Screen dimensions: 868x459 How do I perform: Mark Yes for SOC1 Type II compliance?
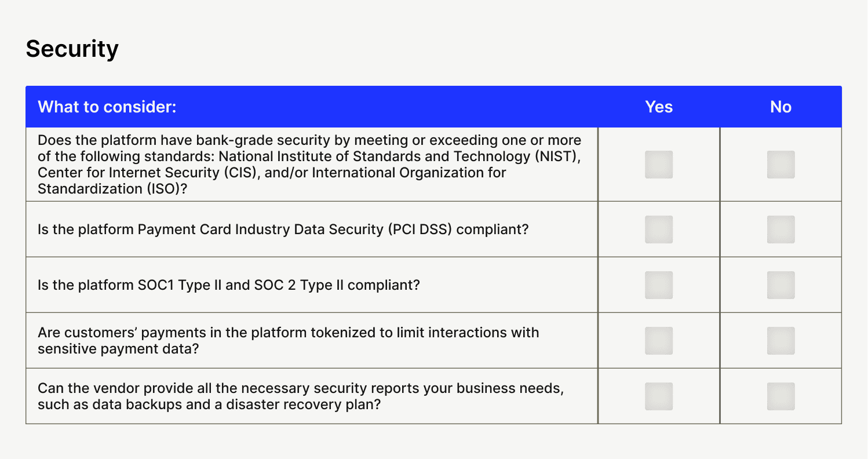click(x=659, y=285)
